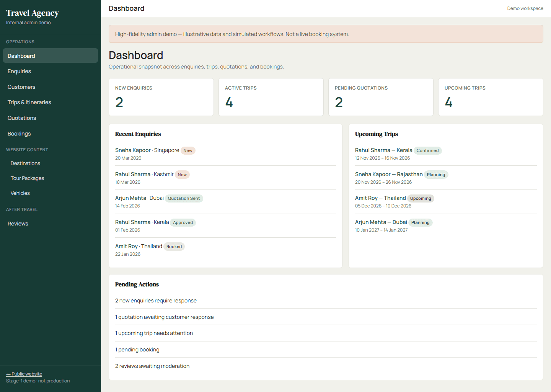Click the 10 Jan 2027 – 14 Jan 2027 dates
The height and width of the screenshot is (392, 551).
381,230
